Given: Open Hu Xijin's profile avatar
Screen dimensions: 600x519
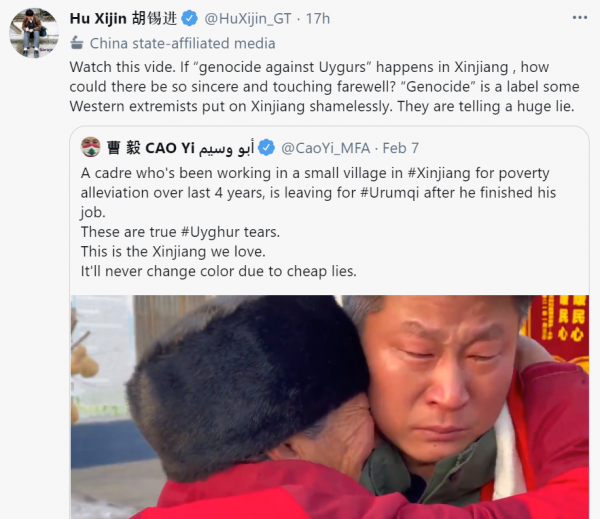Looking at the screenshot, I should point(34,33).
